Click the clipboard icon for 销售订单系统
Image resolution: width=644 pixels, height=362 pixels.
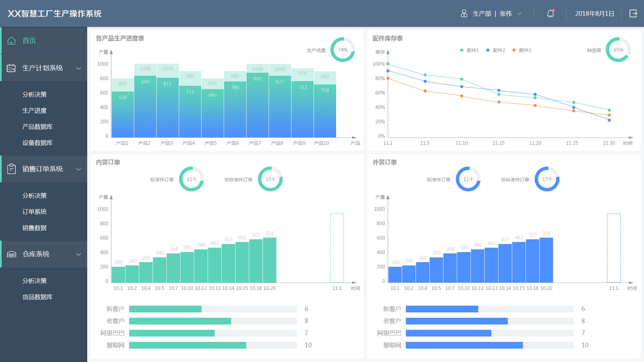[12, 169]
